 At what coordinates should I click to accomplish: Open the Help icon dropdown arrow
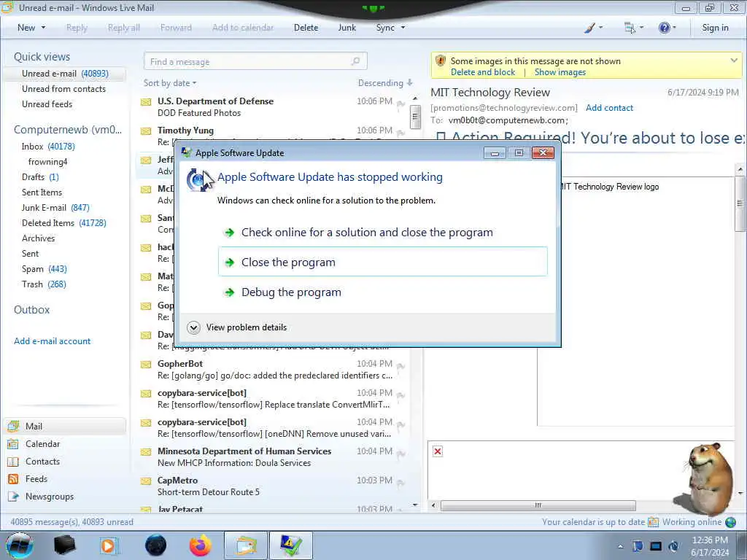674,28
